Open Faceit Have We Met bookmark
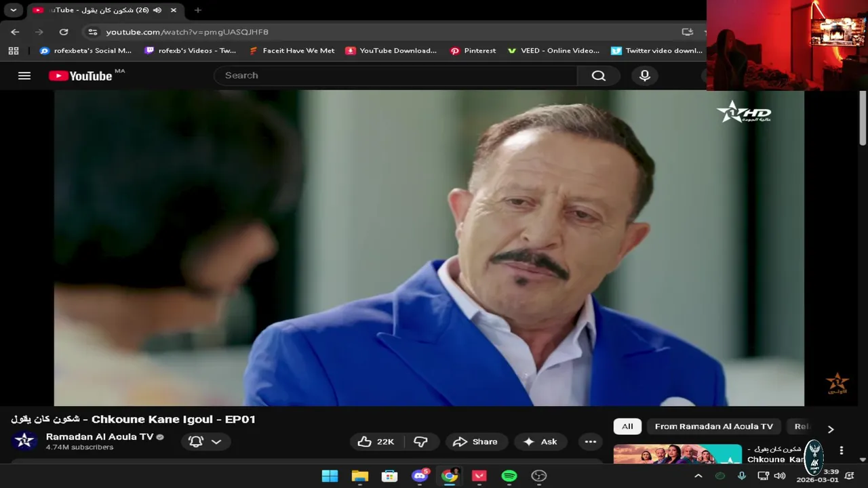Screen dimensions: 868x488 292,51
